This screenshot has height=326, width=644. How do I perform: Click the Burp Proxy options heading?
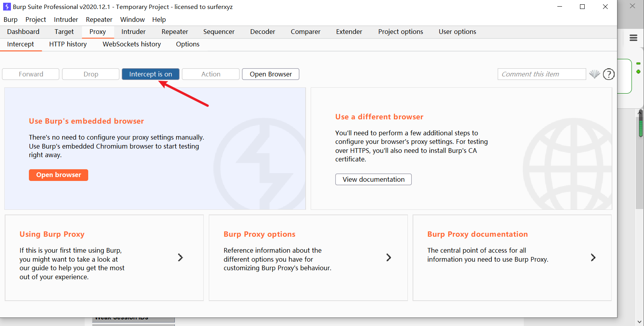[x=260, y=234]
